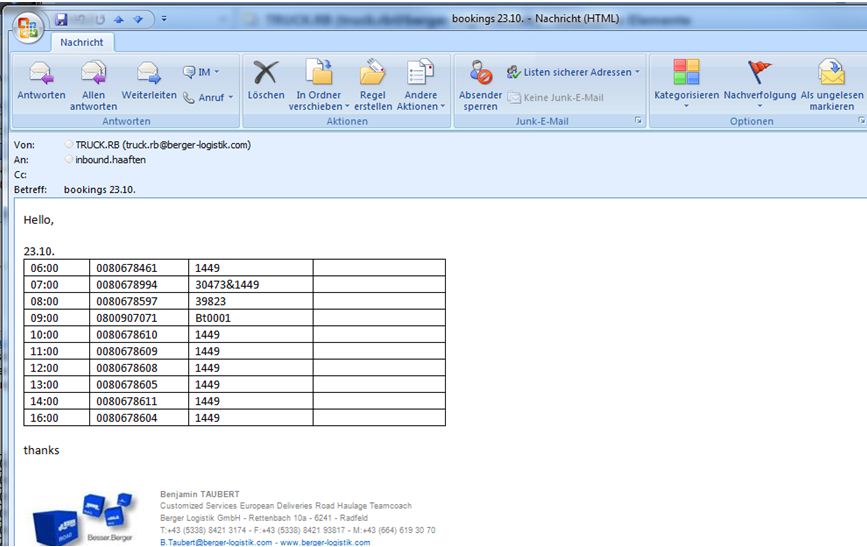867x547 pixels.
Task: Click the booking number 0080678611
Action: click(127, 401)
